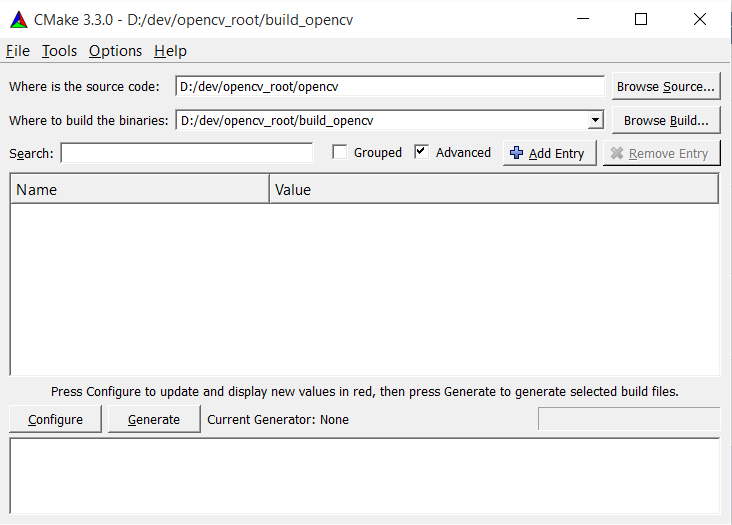Click the 'Press Configure to update' hint text
The width and height of the screenshot is (732, 525).
point(365,392)
